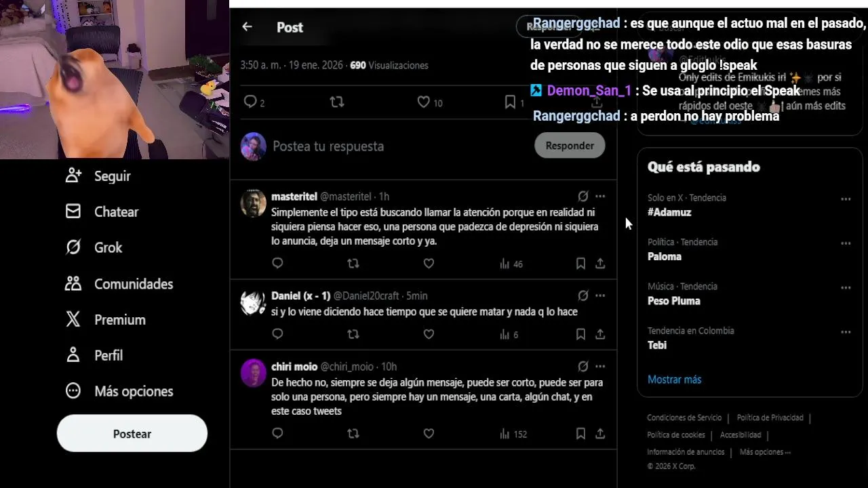Screen dimensions: 868x488
Task: Click the Postear button
Action: pos(132,434)
